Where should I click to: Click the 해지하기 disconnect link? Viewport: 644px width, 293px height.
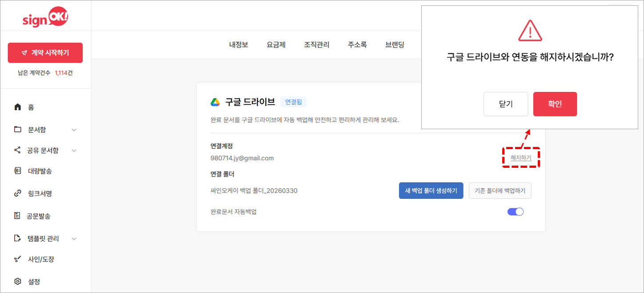(520, 158)
